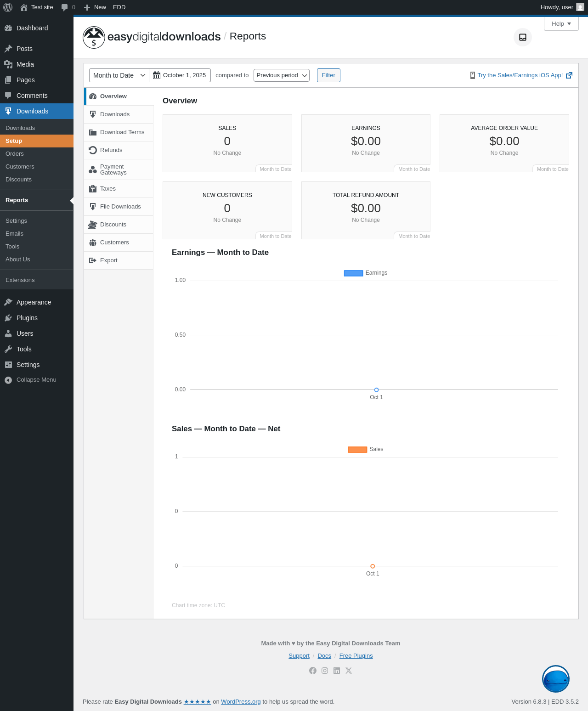Screen dimensions: 588x711
Task: Open the user avatar icon
Action: point(580,7)
